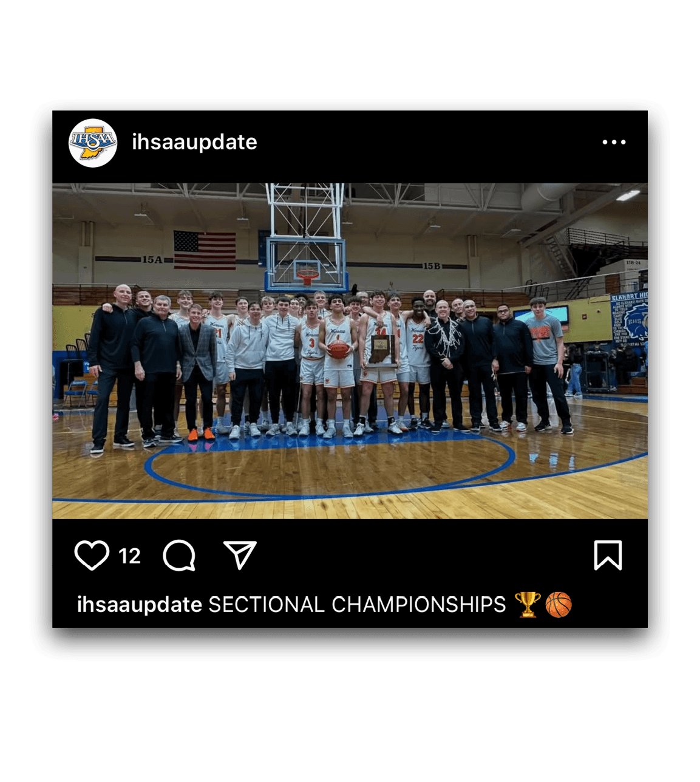Click the ihsaaupdate name in the caption
The image size is (700, 782).
click(x=139, y=605)
